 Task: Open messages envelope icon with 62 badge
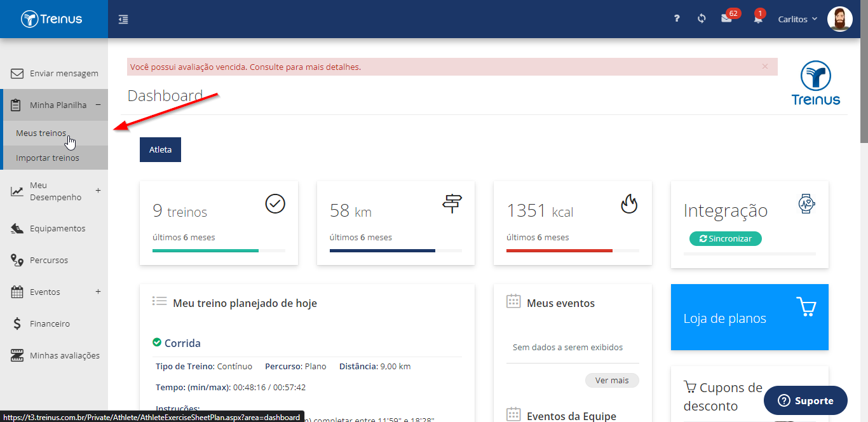point(726,19)
